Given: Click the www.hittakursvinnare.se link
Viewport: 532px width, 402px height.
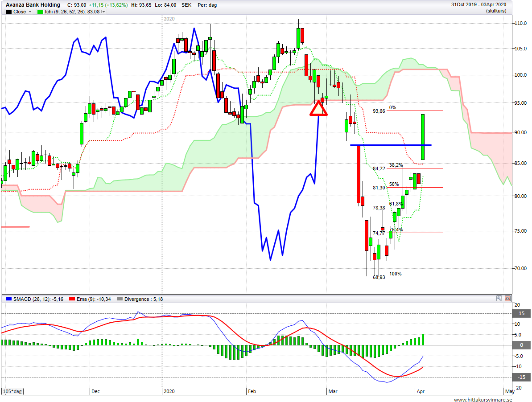Looking at the screenshot, I should coord(483,400).
